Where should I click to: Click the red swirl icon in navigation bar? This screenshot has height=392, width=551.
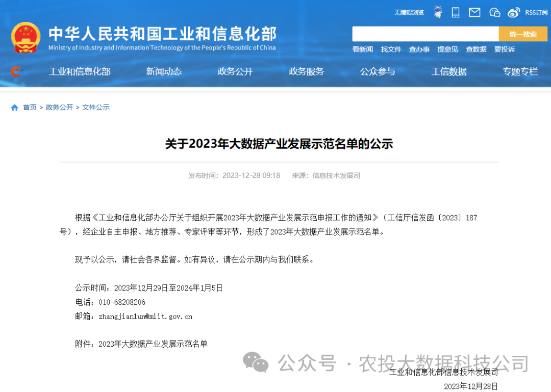(16, 71)
